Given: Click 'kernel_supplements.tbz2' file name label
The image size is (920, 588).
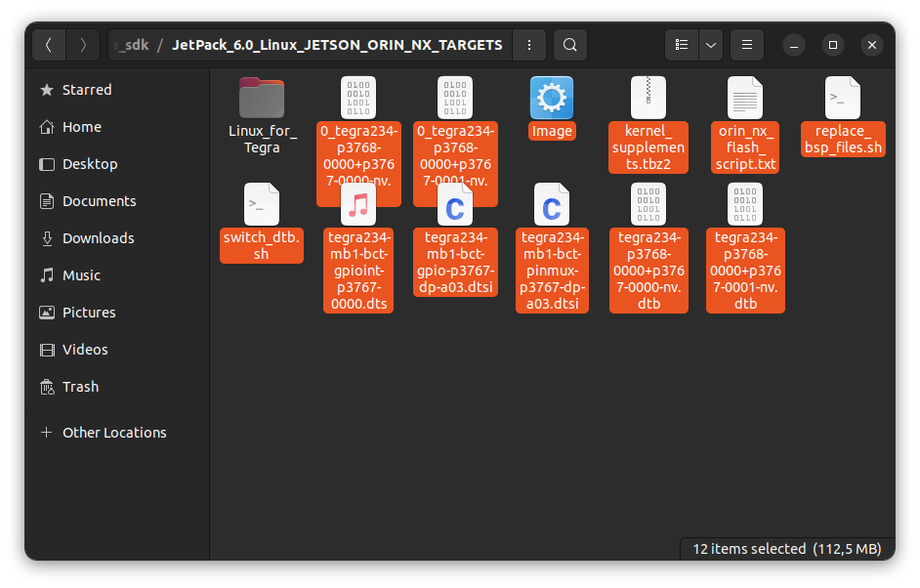Looking at the screenshot, I should pyautogui.click(x=648, y=147).
